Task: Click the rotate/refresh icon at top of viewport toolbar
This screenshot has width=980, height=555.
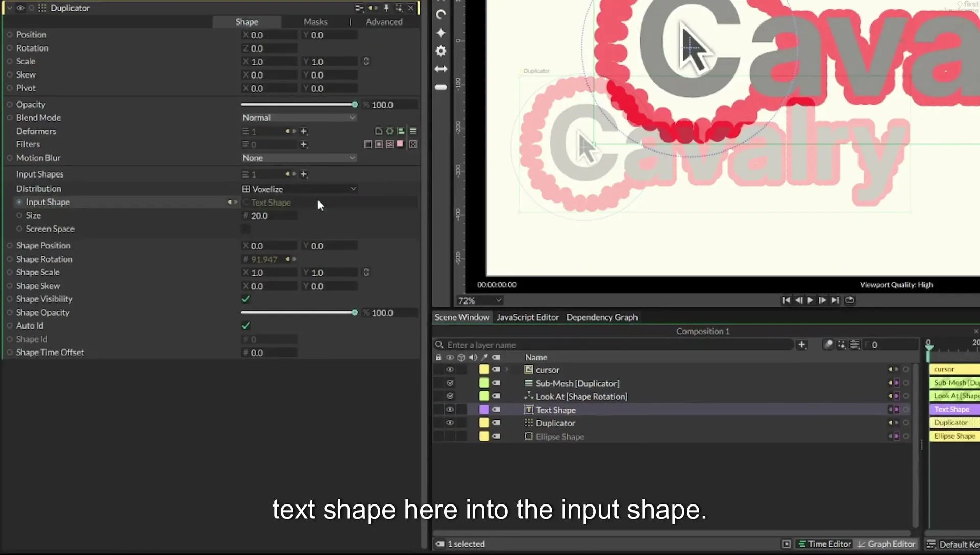Action: (441, 14)
